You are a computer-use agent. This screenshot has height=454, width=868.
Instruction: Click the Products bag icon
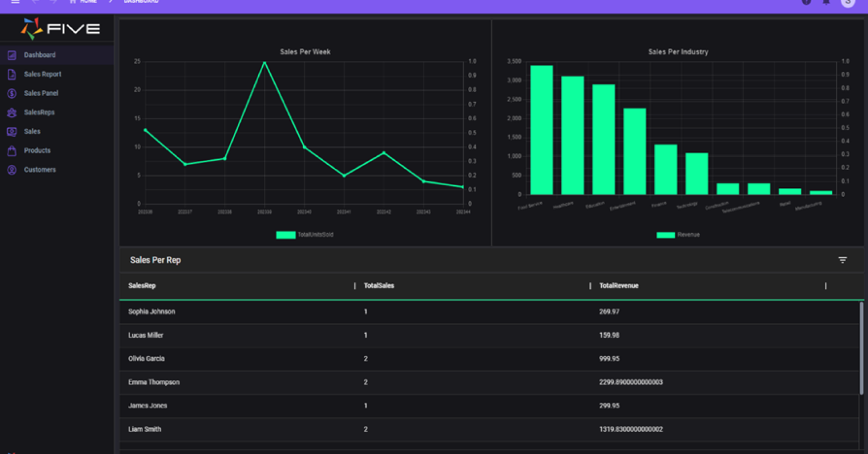(11, 150)
